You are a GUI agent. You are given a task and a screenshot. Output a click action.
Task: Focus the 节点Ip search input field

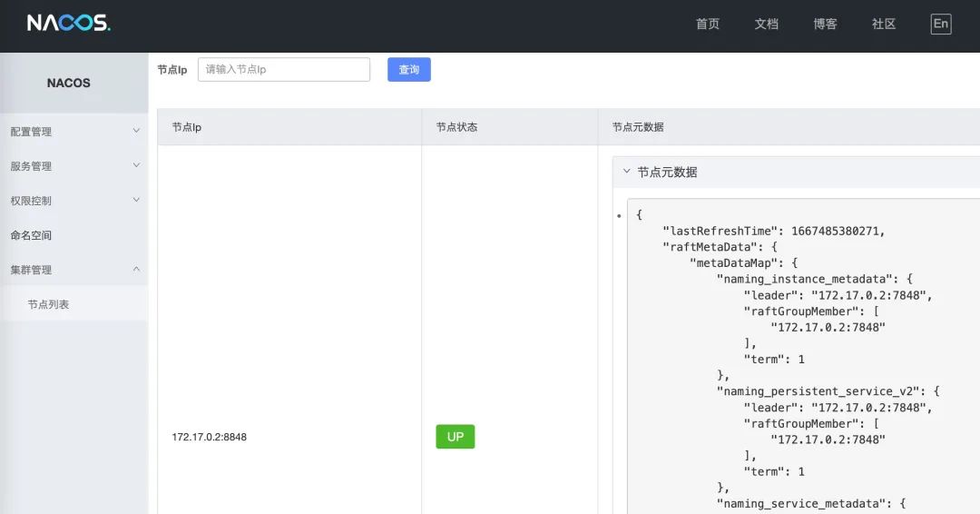click(284, 69)
